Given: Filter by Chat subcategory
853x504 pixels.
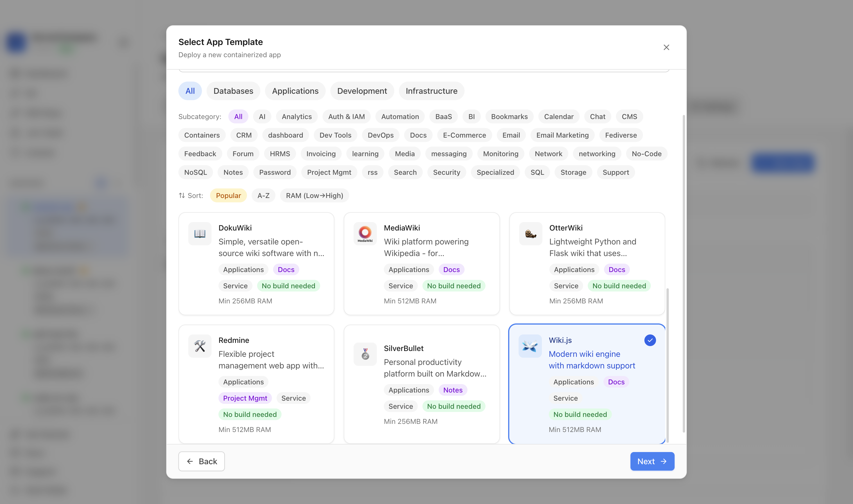Looking at the screenshot, I should pos(597,116).
